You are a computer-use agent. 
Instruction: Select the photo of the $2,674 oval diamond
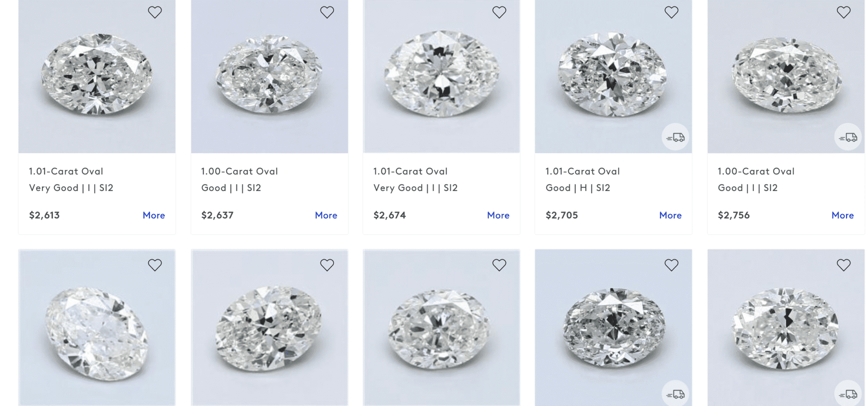(441, 76)
